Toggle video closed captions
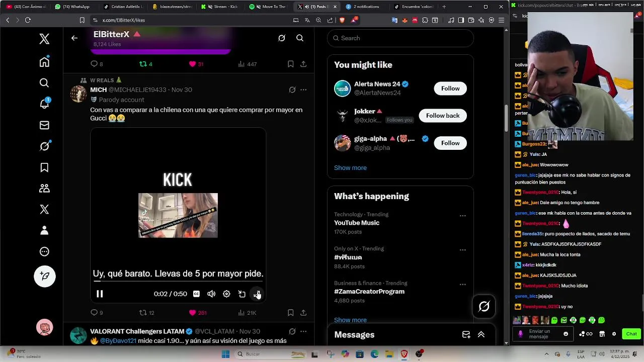 (196, 294)
